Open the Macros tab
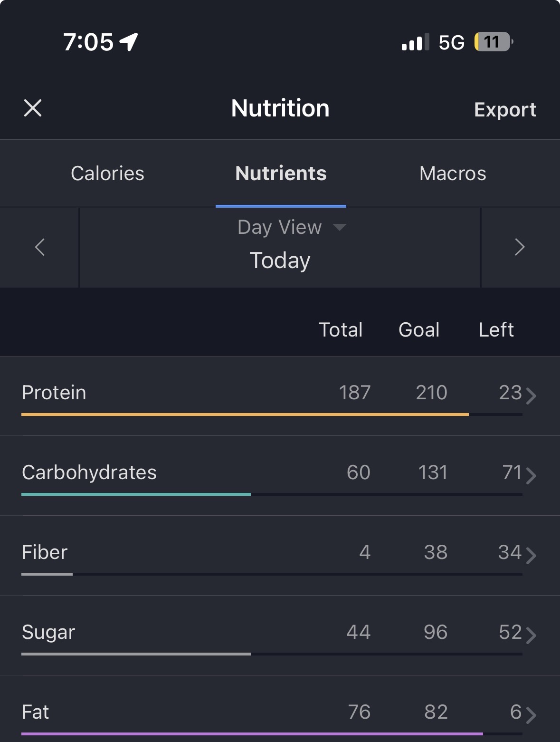Image resolution: width=560 pixels, height=742 pixels. coord(453,173)
